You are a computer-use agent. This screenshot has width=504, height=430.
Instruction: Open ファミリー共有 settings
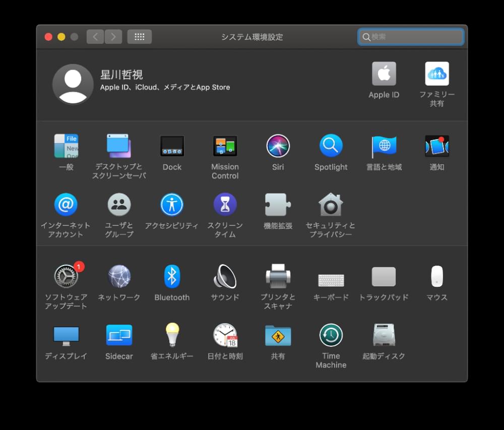[436, 74]
